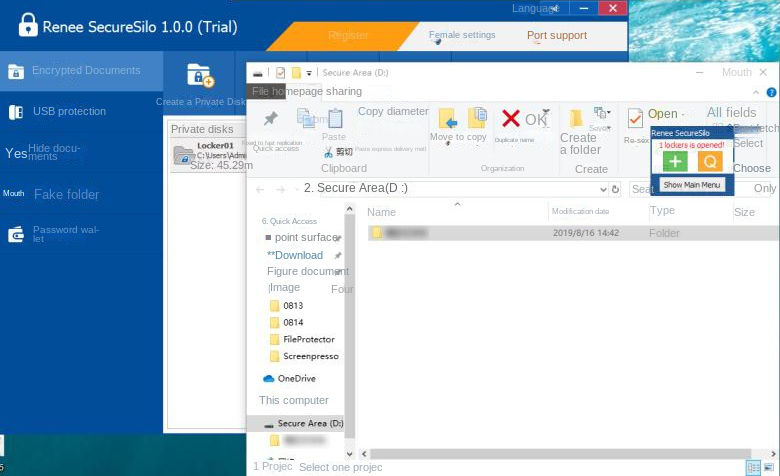Open the quick access toolbar customize dropdown

point(310,73)
